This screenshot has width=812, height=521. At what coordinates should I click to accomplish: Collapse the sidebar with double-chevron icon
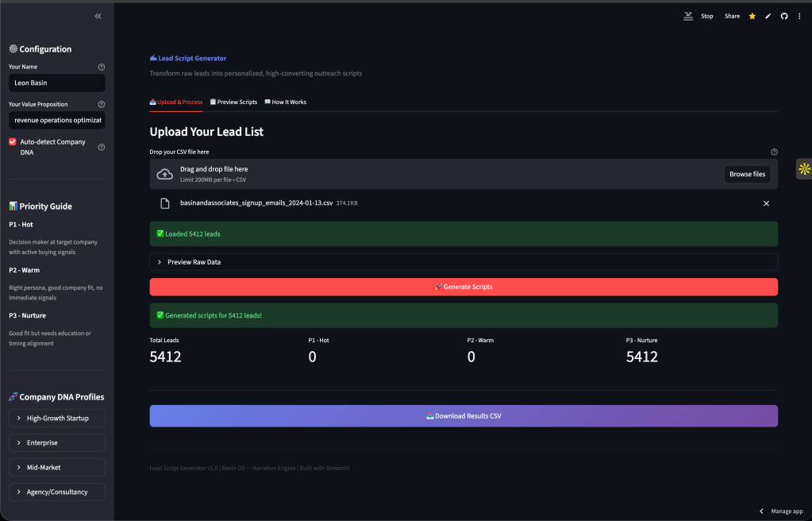pos(98,16)
